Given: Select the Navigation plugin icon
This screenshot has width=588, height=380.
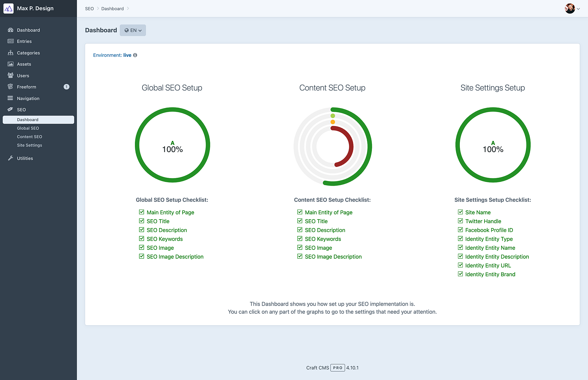Looking at the screenshot, I should [x=11, y=98].
